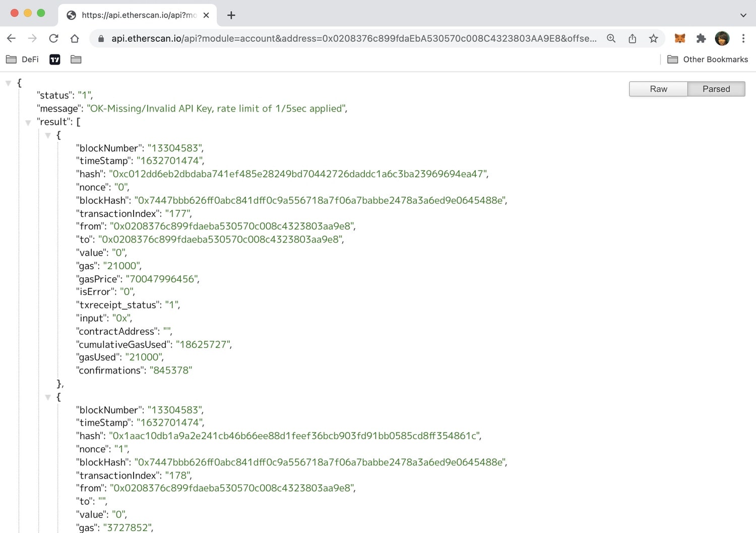Close the api.etherscan.io tab
Screen dimensions: 756x533
click(x=206, y=15)
